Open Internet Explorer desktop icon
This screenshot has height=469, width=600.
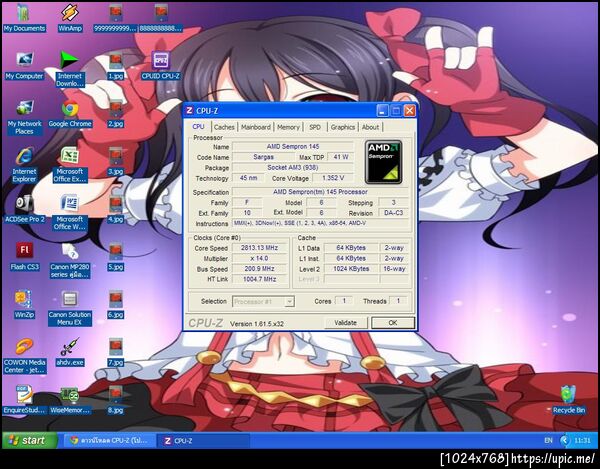click(24, 164)
